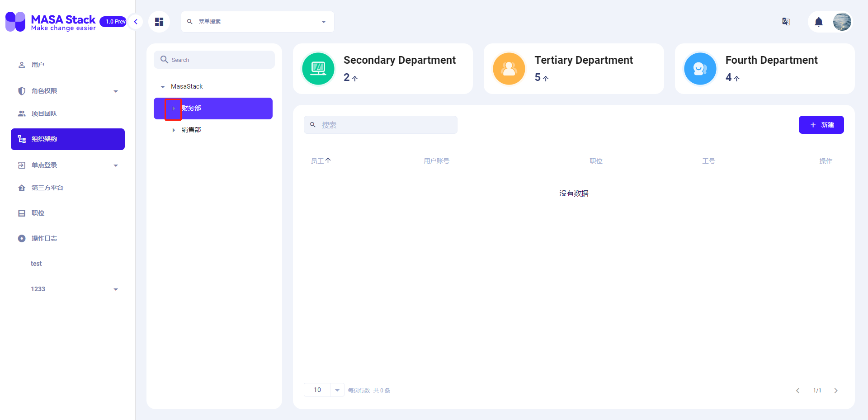Click the Secondary Department green icon
The width and height of the screenshot is (868, 420).
click(318, 69)
